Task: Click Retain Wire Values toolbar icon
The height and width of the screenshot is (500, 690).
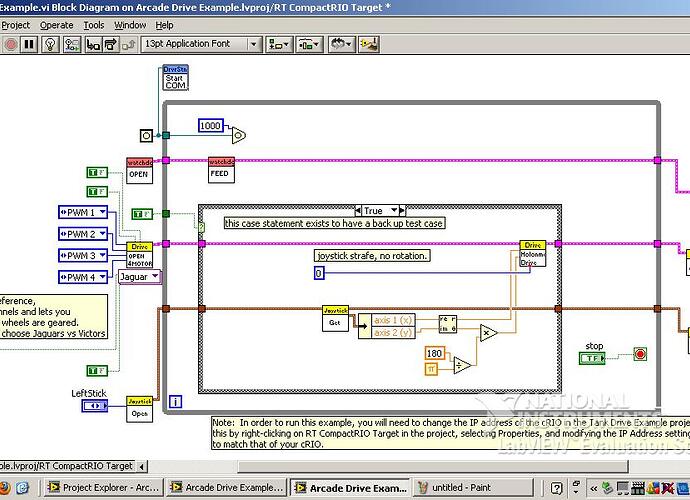Action: (x=72, y=44)
